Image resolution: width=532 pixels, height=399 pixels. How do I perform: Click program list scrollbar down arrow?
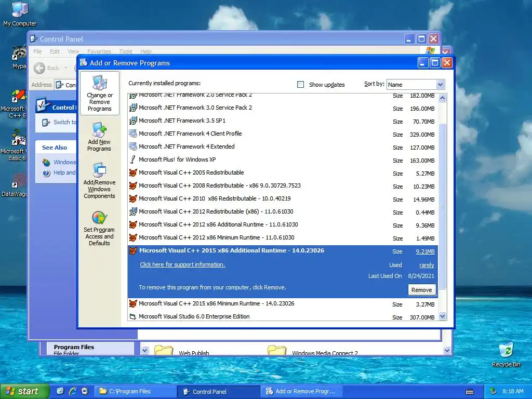(443, 316)
